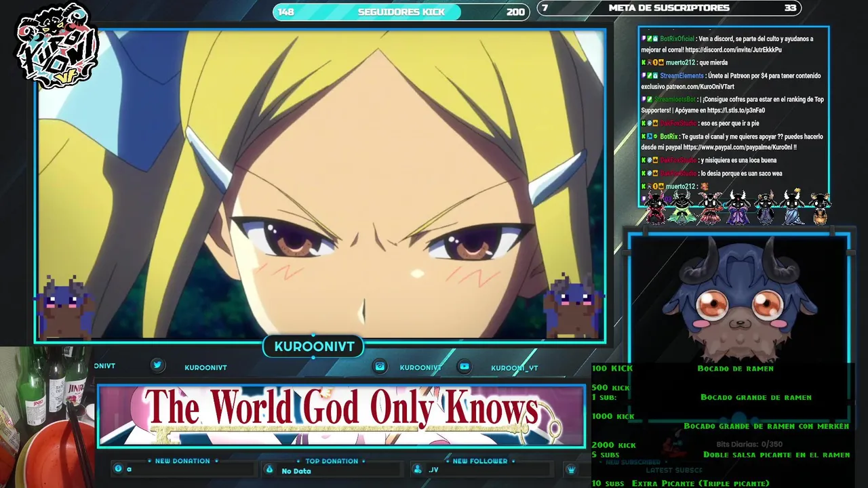Click the pixel demon in the purple bow dress
This screenshot has width=868, height=488.
click(x=738, y=207)
